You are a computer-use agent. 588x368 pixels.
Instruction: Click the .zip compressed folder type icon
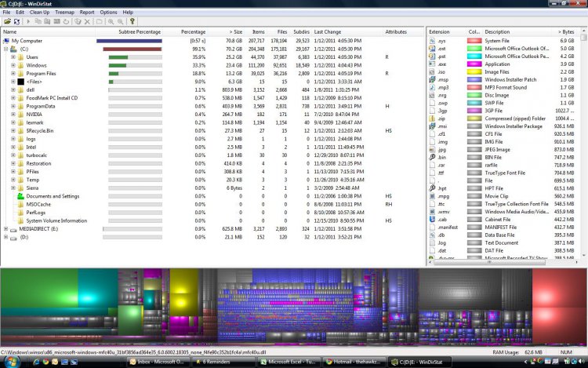[x=432, y=118]
